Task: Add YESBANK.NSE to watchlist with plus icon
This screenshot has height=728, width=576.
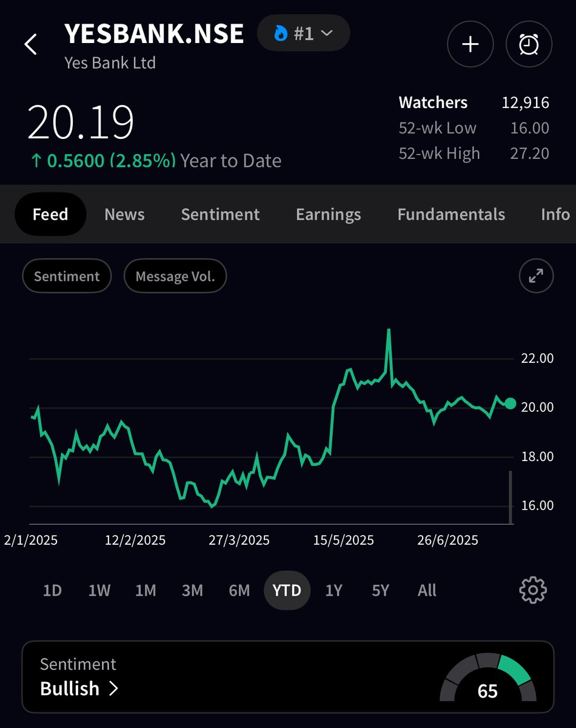Action: click(x=471, y=45)
